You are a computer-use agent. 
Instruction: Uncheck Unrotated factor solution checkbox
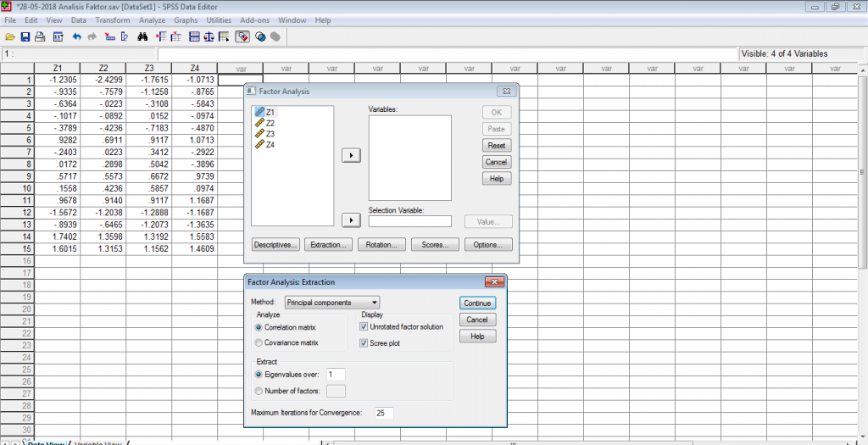pyautogui.click(x=364, y=326)
